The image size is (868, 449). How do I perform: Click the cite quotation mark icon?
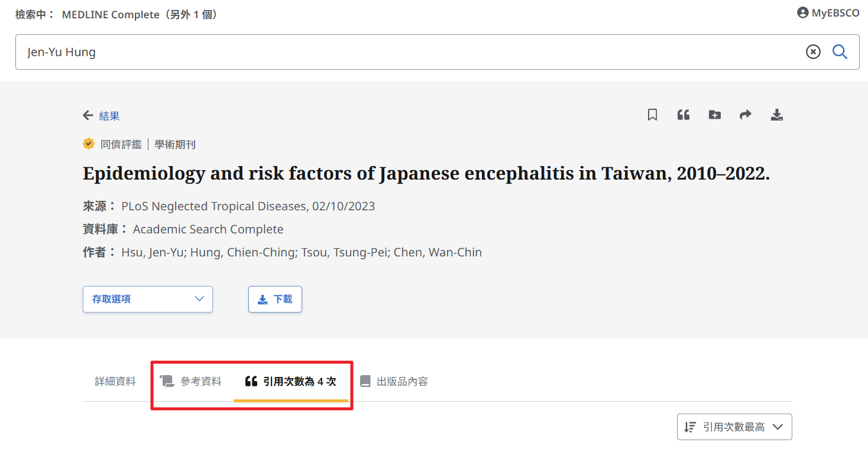pyautogui.click(x=684, y=115)
